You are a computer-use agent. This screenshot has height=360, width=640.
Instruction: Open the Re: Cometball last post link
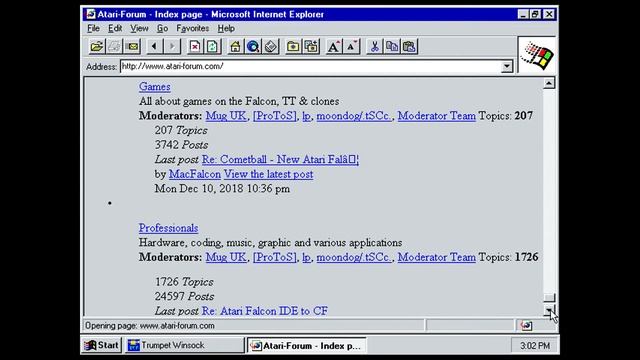click(x=280, y=160)
